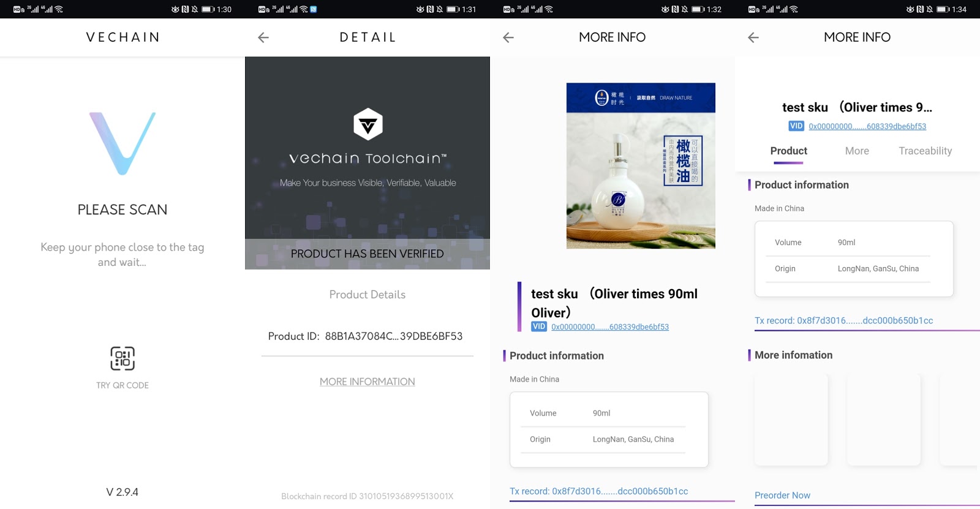Tap the PRODUCT HAS BEEN VERIFIED banner
The width and height of the screenshot is (980, 509).
[367, 254]
